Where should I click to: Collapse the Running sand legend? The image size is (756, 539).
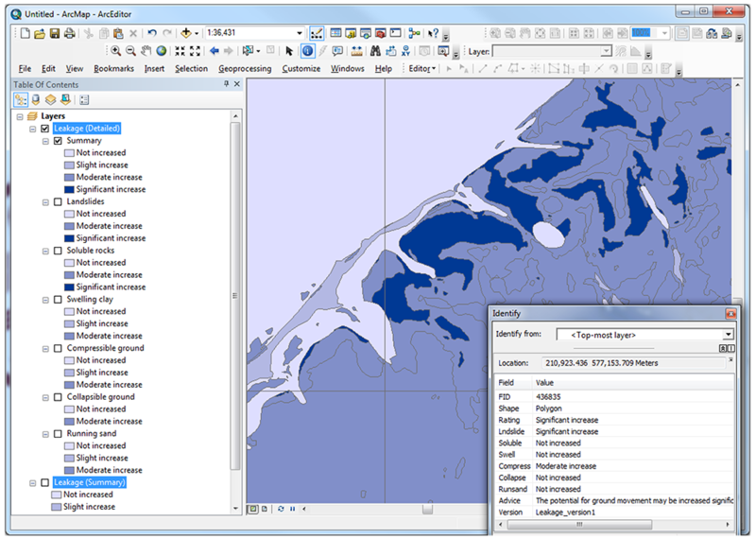(x=45, y=434)
